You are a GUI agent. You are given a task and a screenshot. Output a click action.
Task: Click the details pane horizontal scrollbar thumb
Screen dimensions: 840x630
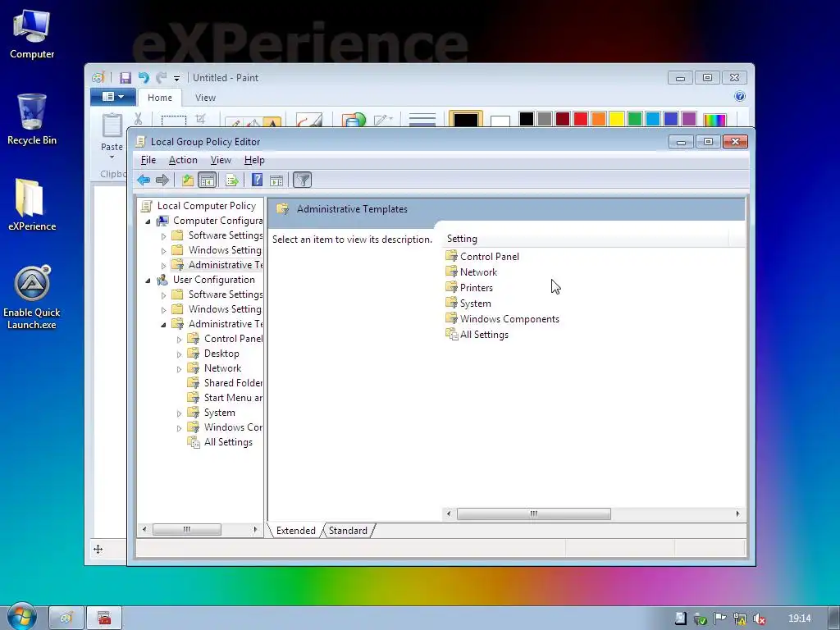(x=533, y=514)
